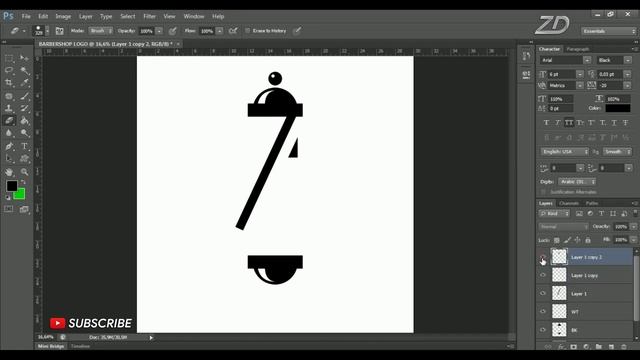Select the Pen tool
The image size is (640, 360).
point(9,146)
